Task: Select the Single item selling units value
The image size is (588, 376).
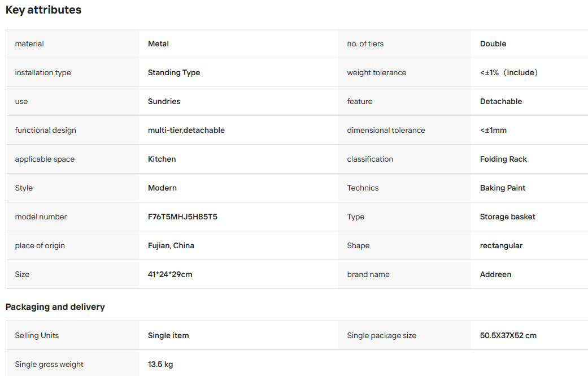Action: pyautogui.click(x=168, y=335)
